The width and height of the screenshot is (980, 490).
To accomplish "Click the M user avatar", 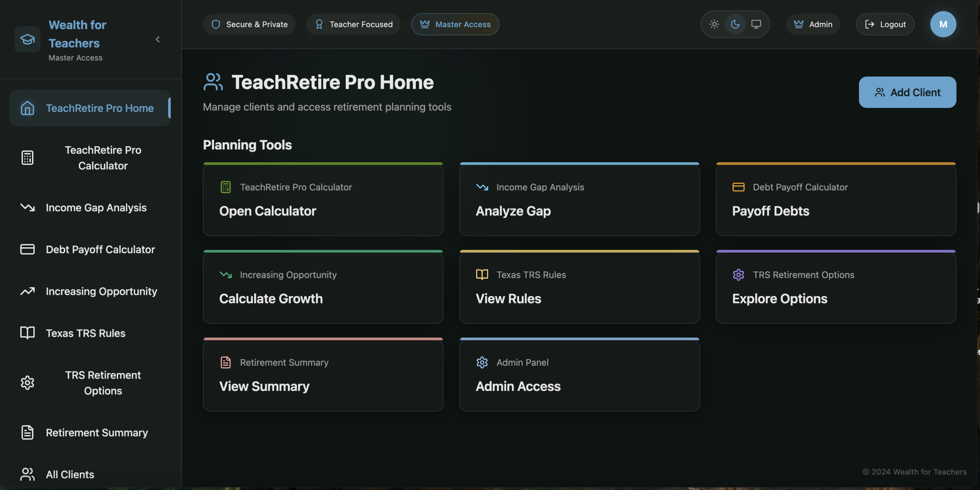I will 943,24.
